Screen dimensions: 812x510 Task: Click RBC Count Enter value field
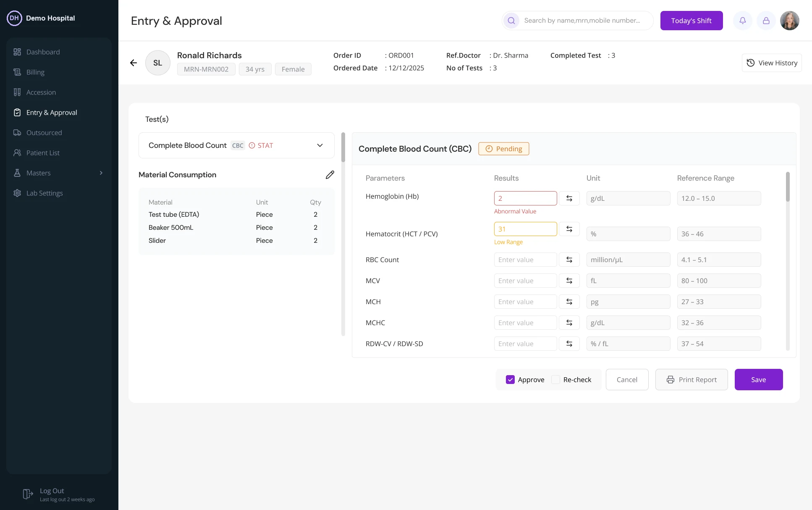(x=526, y=260)
